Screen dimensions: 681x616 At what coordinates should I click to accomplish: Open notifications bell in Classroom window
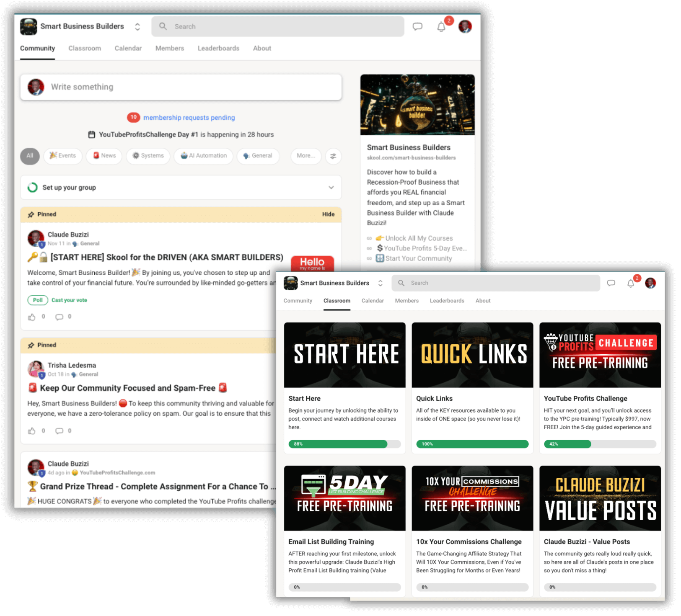[x=630, y=284]
